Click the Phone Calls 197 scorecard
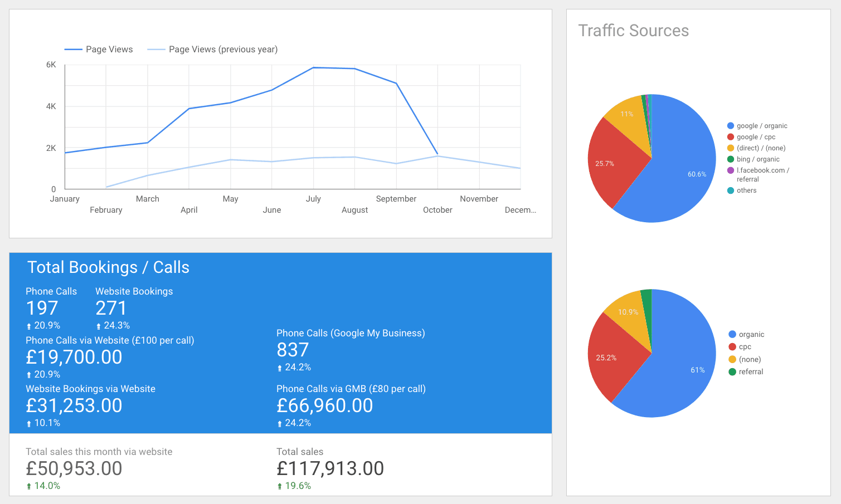The height and width of the screenshot is (504, 841). coord(42,308)
